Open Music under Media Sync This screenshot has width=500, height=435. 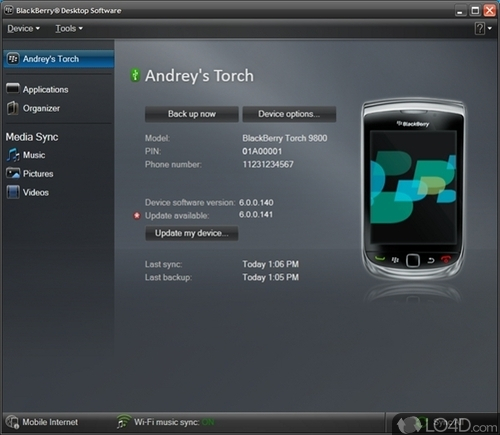(x=34, y=155)
